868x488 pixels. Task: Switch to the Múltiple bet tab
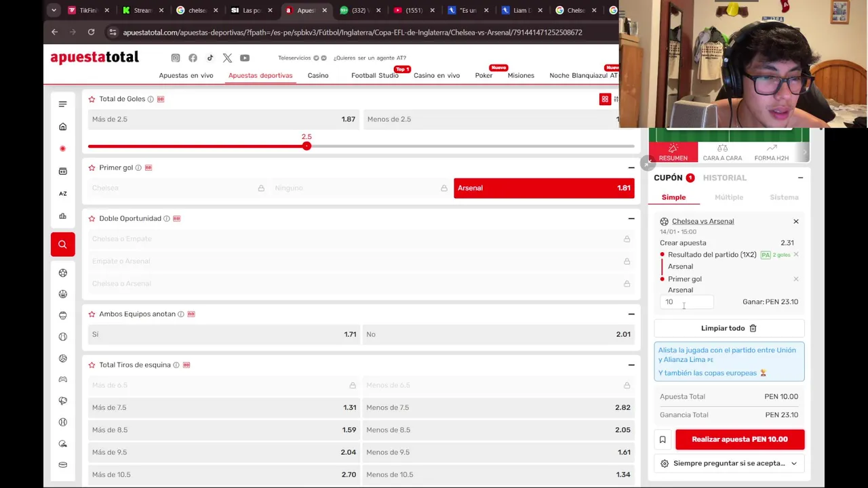(729, 197)
